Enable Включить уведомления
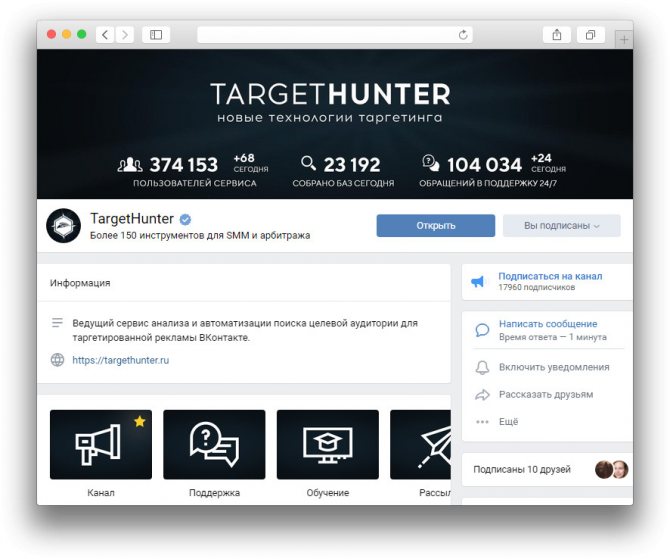 click(554, 367)
